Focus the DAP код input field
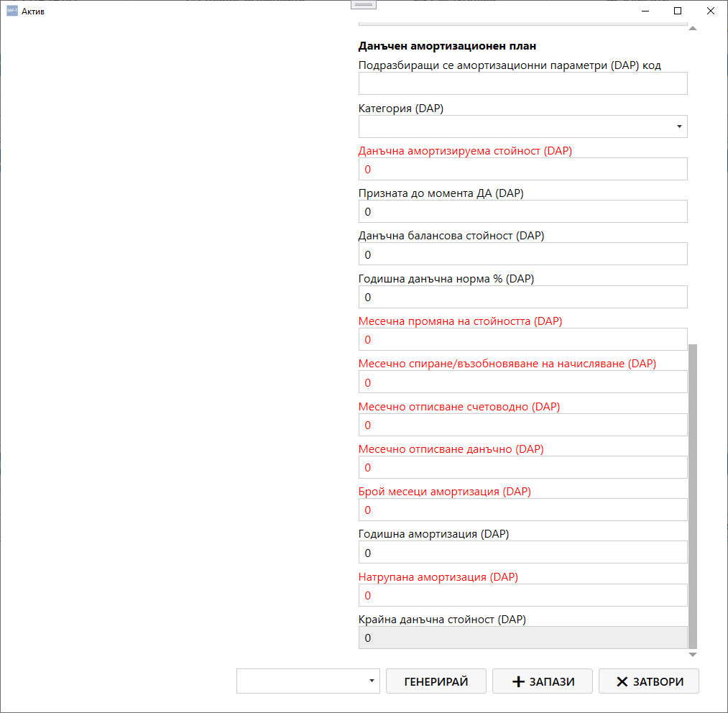 pos(522,83)
